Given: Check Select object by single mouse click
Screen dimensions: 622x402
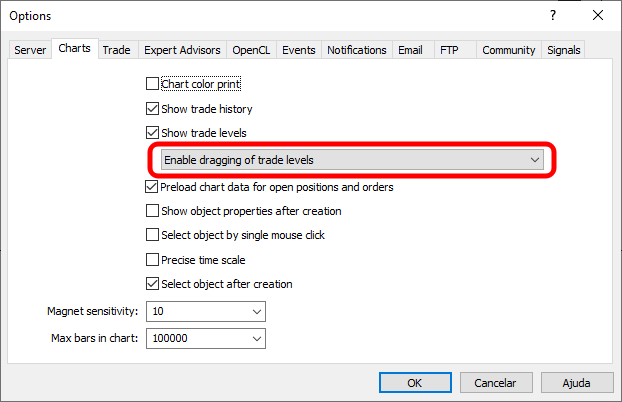Looking at the screenshot, I should pos(152,235).
